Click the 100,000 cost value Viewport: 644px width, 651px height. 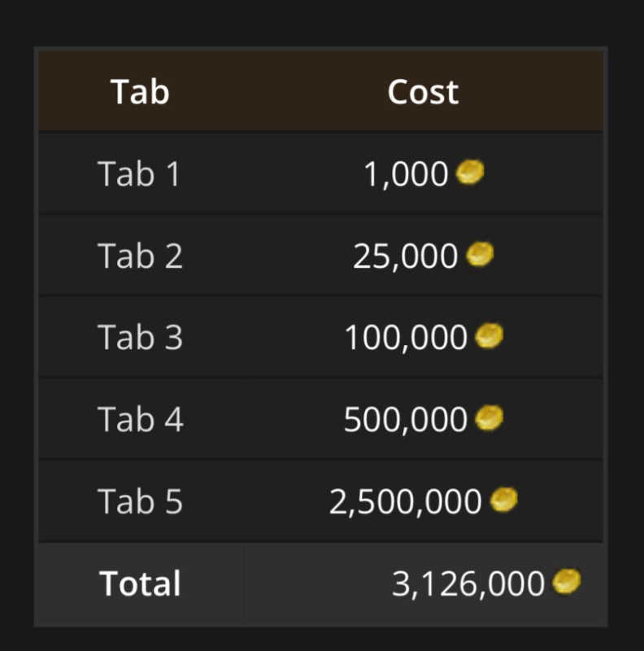(x=406, y=338)
